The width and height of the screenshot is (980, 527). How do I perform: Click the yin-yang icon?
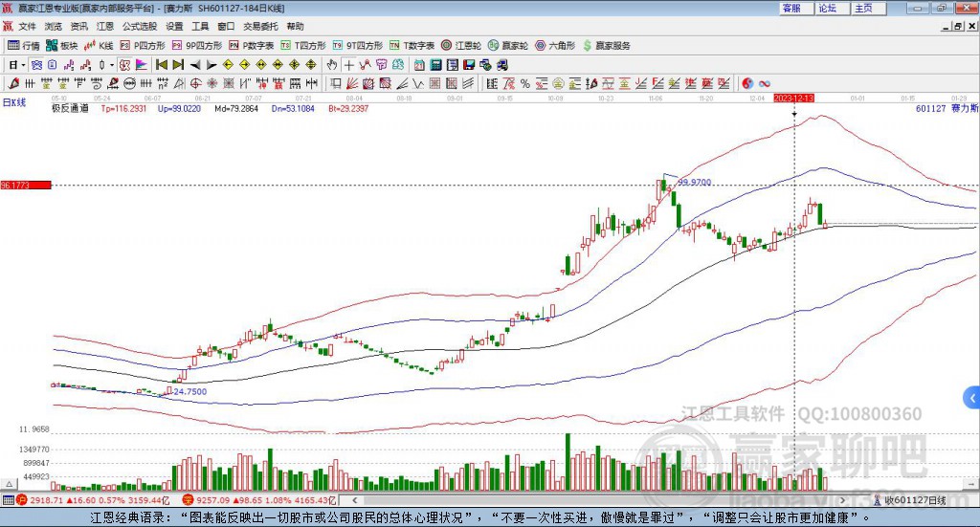[747, 83]
